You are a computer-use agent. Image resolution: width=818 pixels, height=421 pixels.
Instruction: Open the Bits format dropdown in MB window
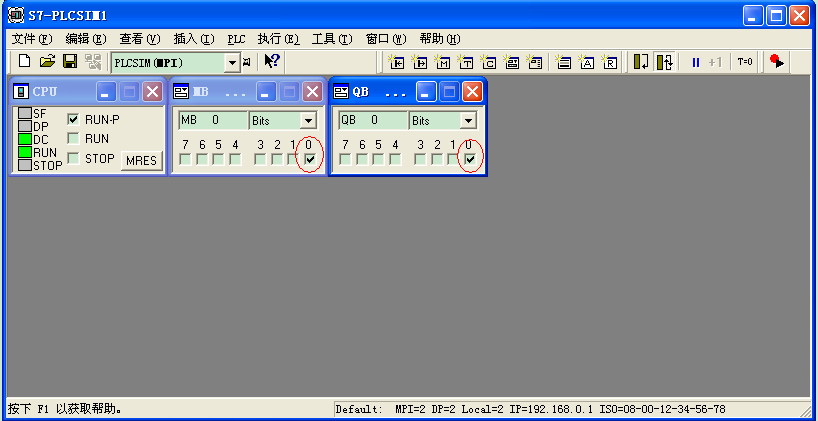(308, 121)
